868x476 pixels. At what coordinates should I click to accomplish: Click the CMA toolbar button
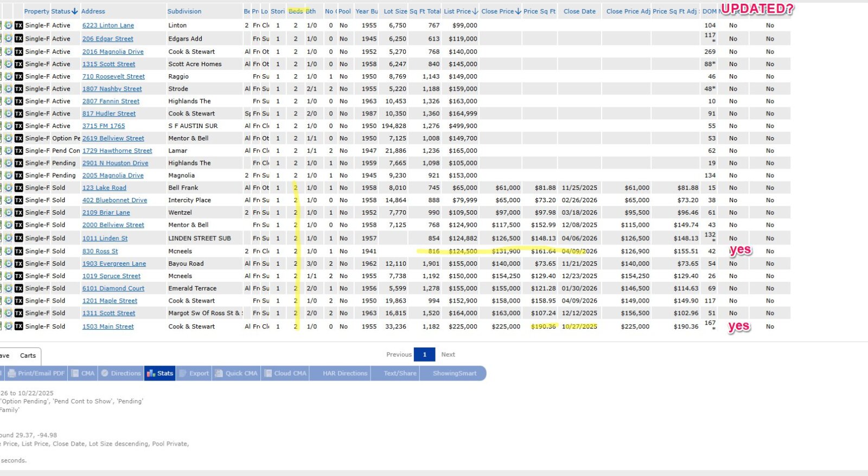coord(83,374)
